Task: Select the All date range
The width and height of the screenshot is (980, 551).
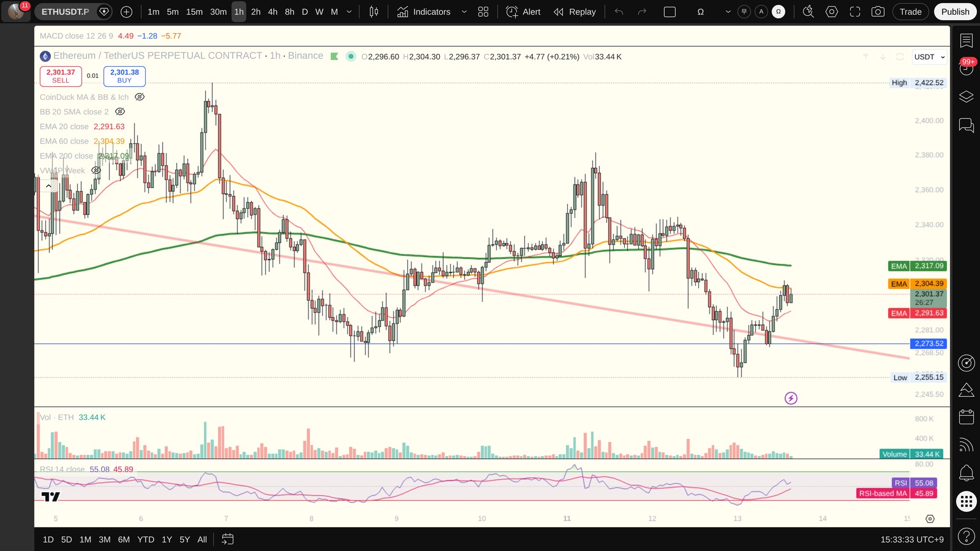Action: (x=202, y=539)
